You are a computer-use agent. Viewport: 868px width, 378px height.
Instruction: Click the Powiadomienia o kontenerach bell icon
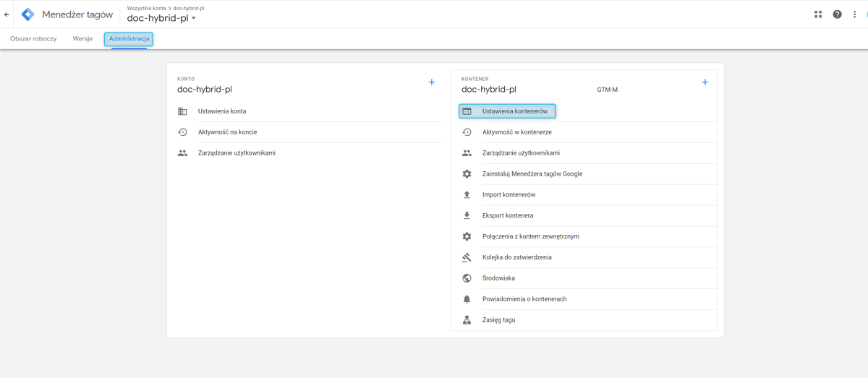click(467, 299)
